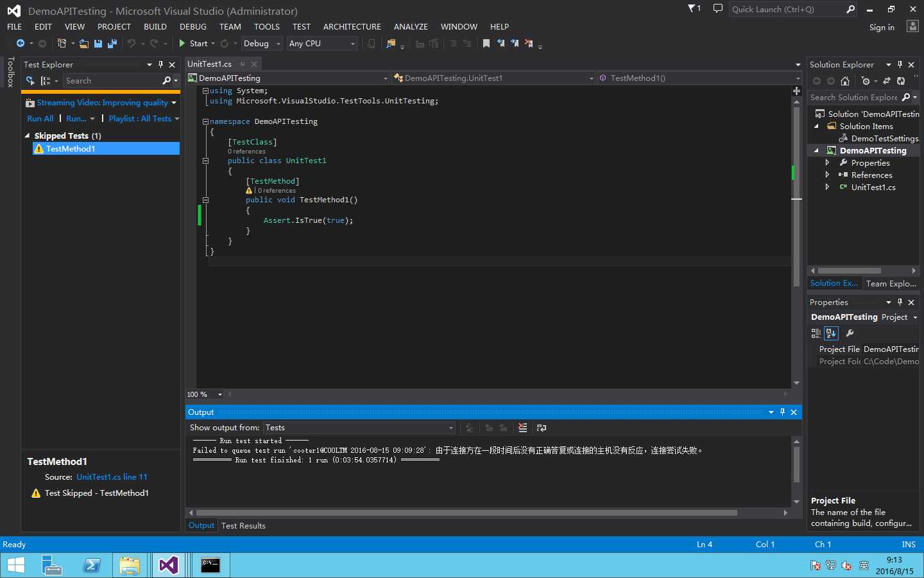This screenshot has height=578, width=924.
Task: Click the Refresh icon in Solution Explorer
Action: (x=901, y=81)
